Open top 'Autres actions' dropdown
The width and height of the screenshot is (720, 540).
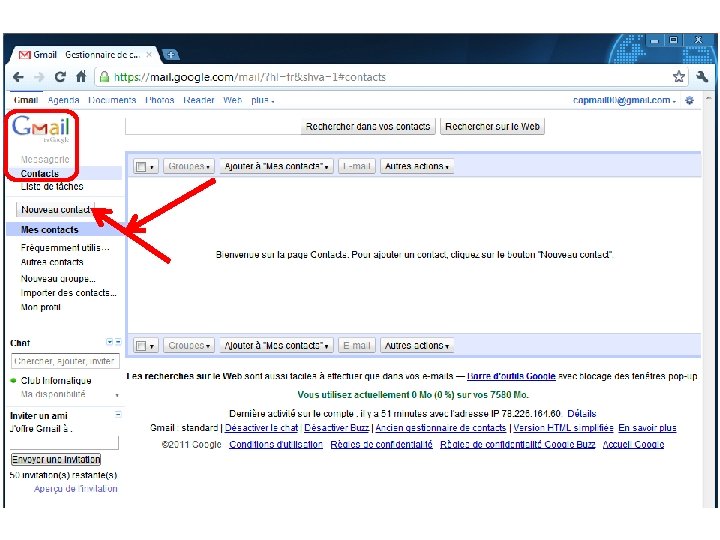point(417,166)
